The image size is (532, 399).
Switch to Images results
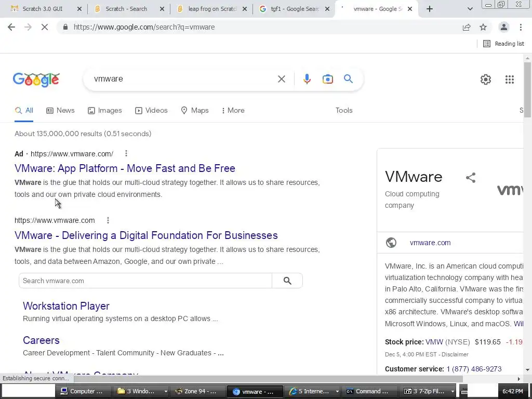pyautogui.click(x=104, y=110)
